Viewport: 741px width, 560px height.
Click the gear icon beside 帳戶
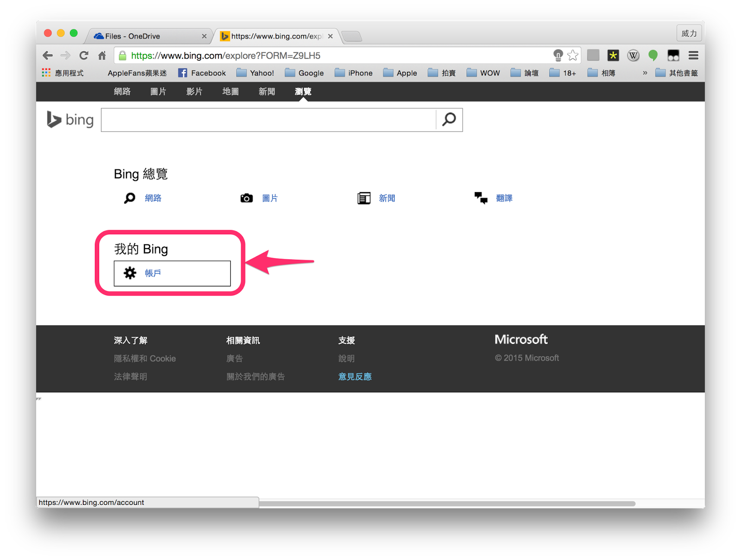tap(130, 273)
